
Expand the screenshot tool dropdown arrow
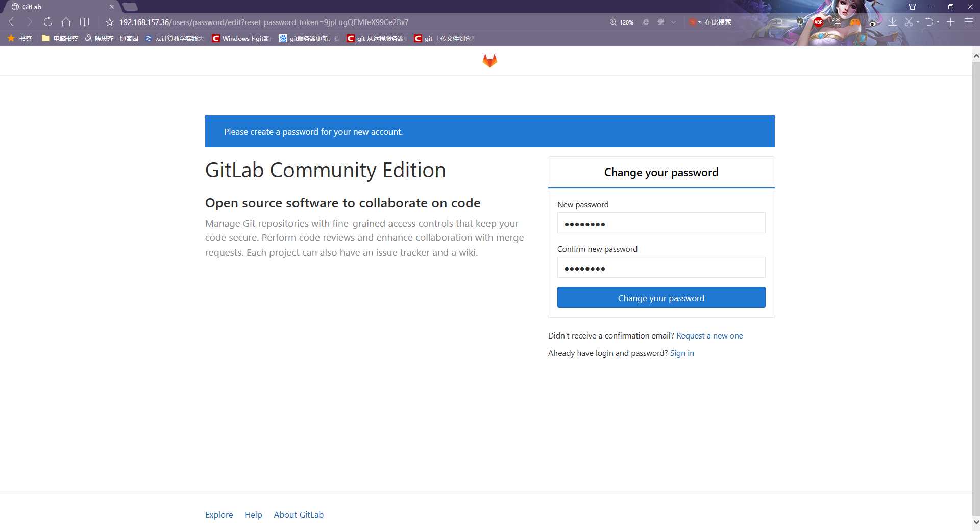point(918,22)
